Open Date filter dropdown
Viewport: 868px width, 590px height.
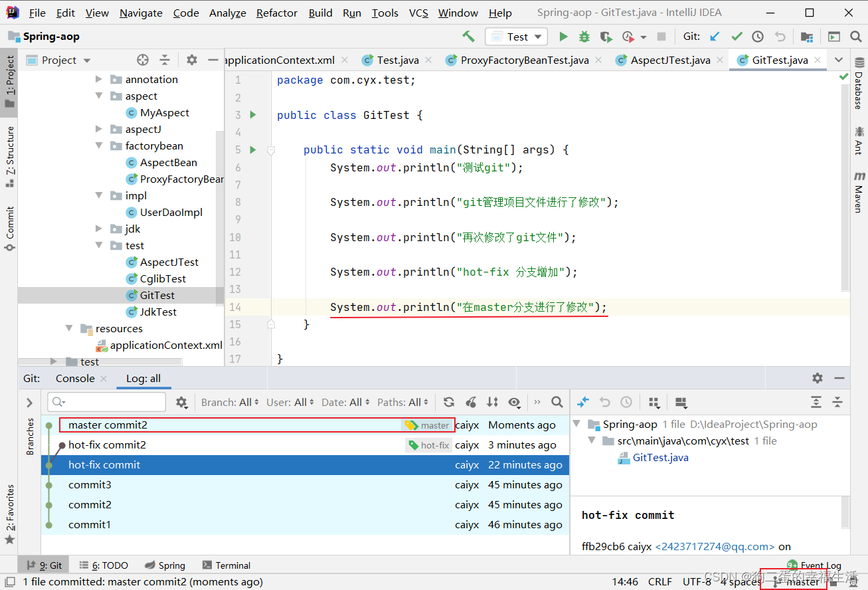346,402
